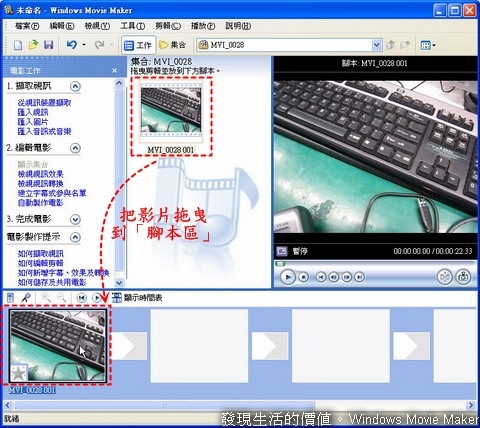Click the preview Back button

[x=321, y=277]
